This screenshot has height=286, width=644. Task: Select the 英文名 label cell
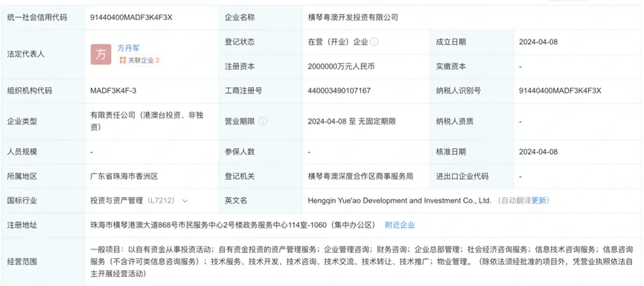pos(261,201)
